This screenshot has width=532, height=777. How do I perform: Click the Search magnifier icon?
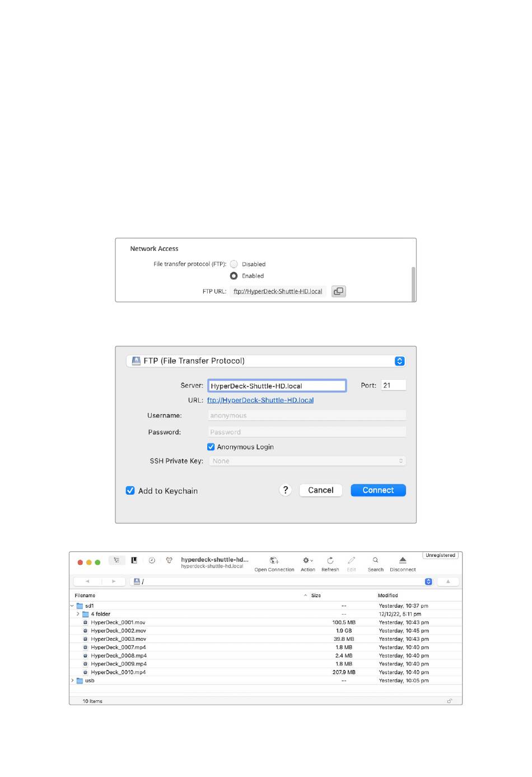(x=375, y=560)
